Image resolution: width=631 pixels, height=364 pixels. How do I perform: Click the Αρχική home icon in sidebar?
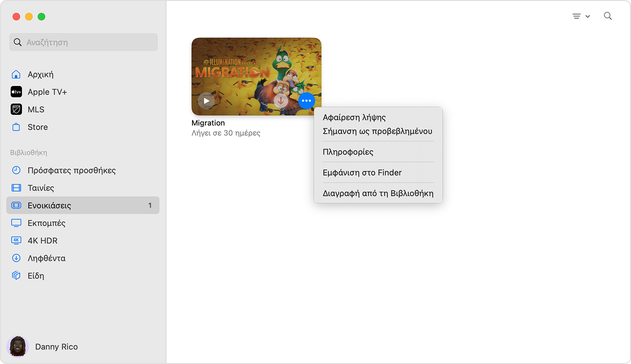tap(16, 74)
